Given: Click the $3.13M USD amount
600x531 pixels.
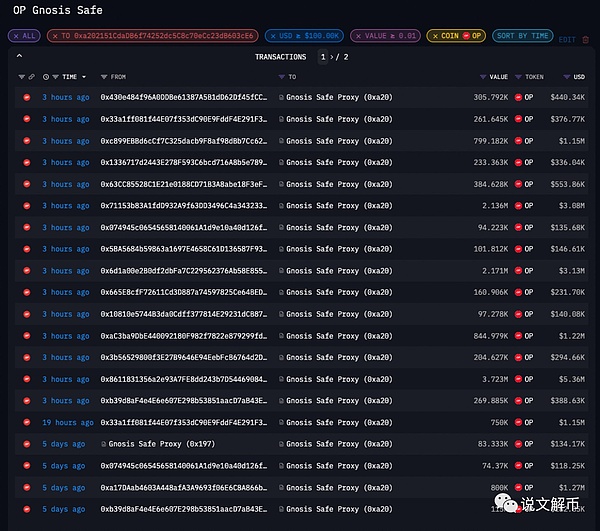Looking at the screenshot, I should pyautogui.click(x=572, y=271).
